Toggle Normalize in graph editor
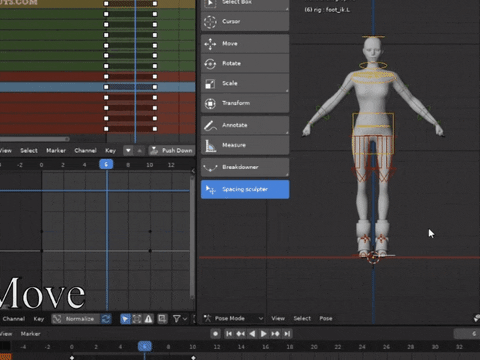 pyautogui.click(x=76, y=319)
